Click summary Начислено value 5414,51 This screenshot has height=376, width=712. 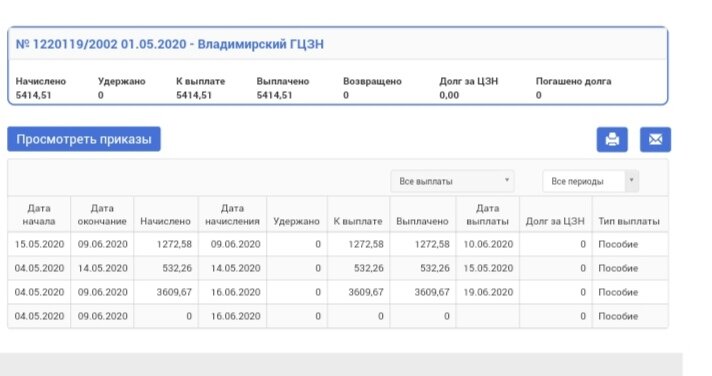click(34, 95)
